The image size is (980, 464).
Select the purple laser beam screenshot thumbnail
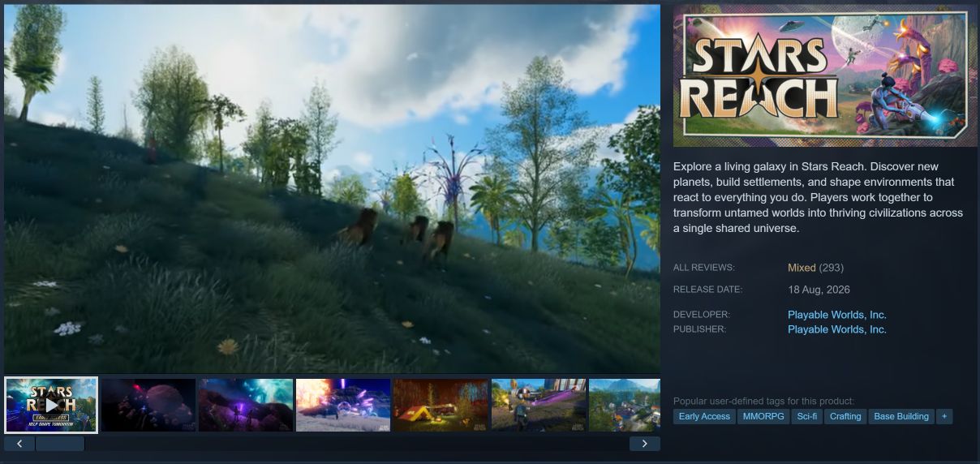pyautogui.click(x=539, y=405)
